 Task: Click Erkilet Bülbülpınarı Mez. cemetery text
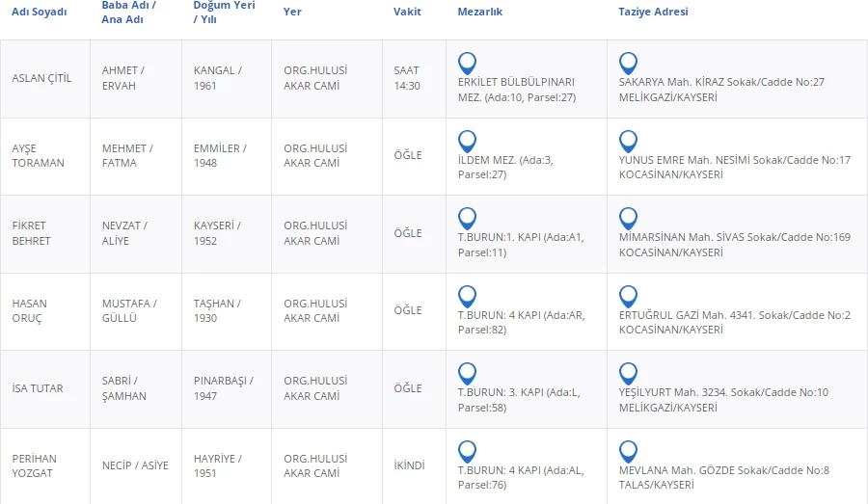516,90
